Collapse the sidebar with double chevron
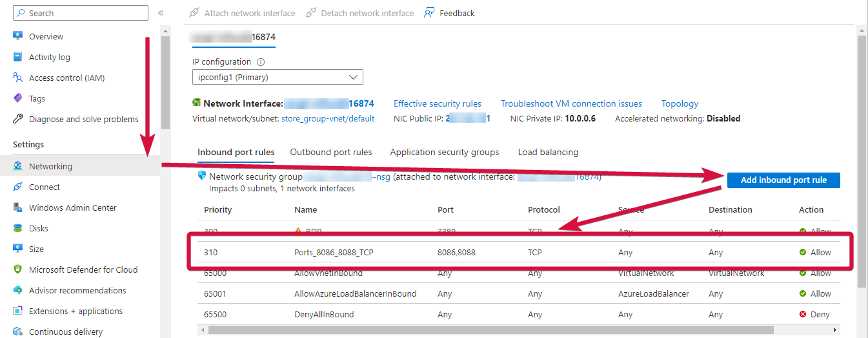The height and width of the screenshot is (338, 868). pyautogui.click(x=161, y=13)
